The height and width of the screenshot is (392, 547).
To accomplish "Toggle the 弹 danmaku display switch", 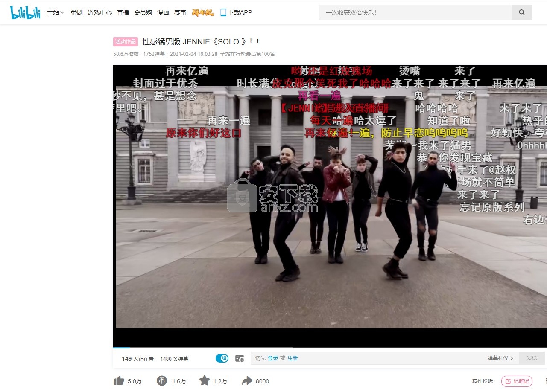I will tap(222, 358).
